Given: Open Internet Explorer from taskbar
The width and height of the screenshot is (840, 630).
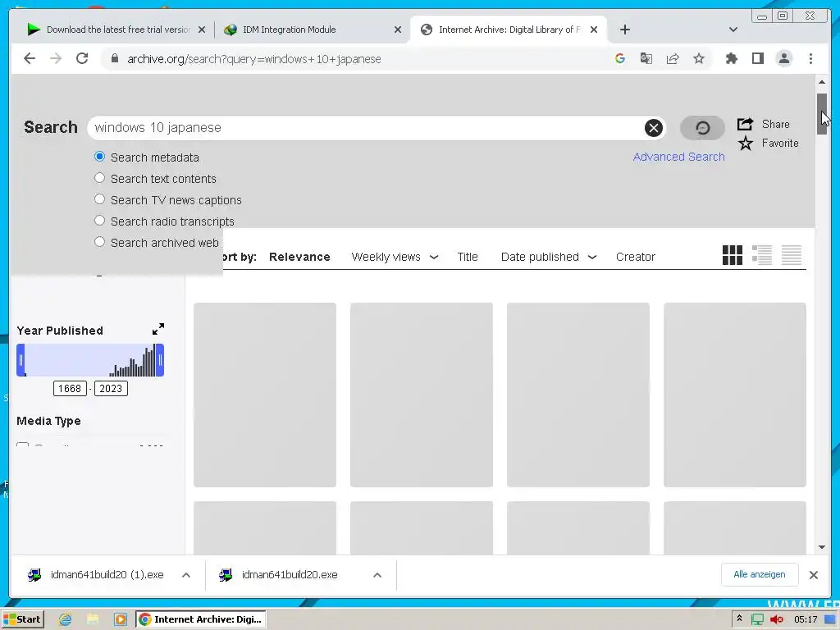Looking at the screenshot, I should (65, 619).
